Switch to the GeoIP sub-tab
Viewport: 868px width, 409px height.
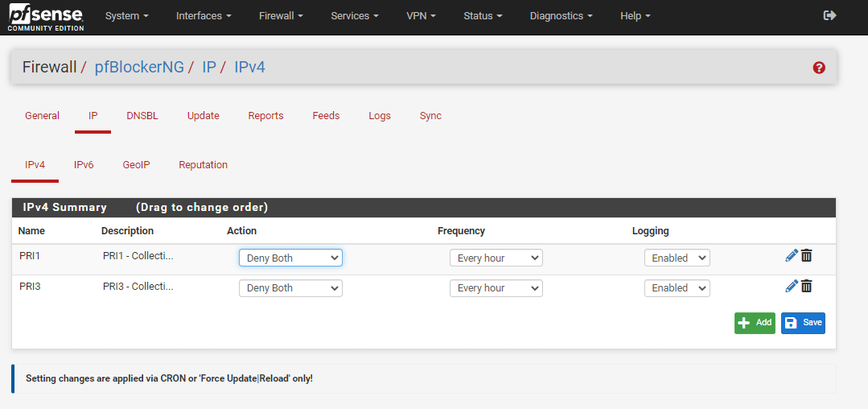point(136,165)
